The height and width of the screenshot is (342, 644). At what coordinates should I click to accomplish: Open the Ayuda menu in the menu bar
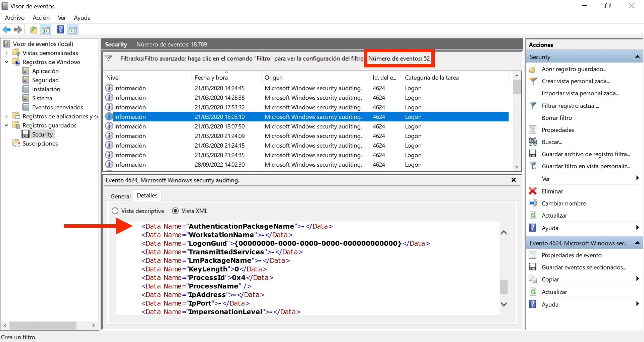click(82, 18)
